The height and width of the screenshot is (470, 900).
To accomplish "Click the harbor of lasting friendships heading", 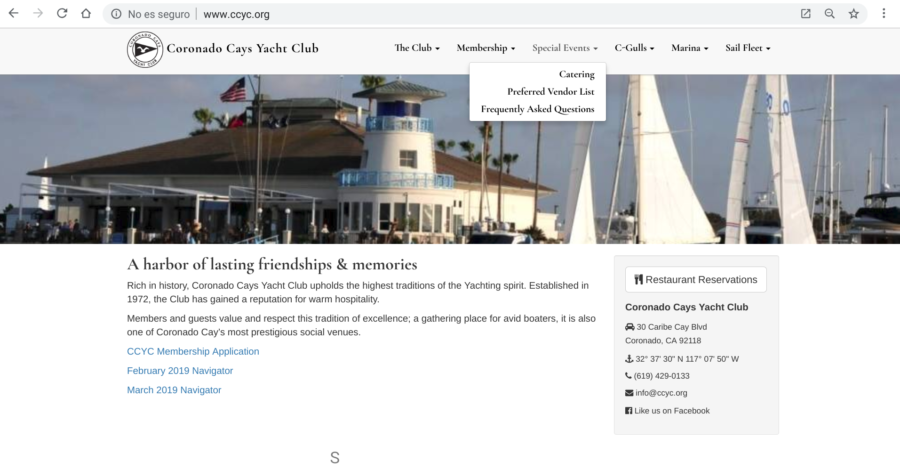I will [271, 265].
